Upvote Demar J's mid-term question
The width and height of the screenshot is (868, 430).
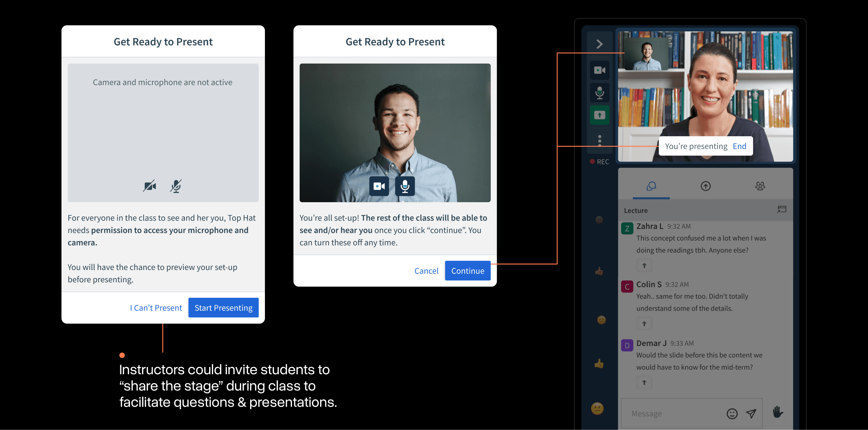pos(644,382)
